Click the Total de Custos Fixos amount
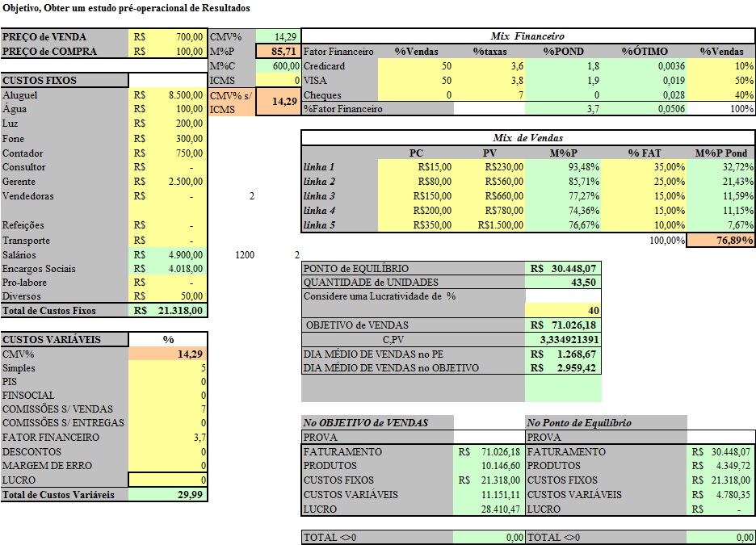 (168, 311)
